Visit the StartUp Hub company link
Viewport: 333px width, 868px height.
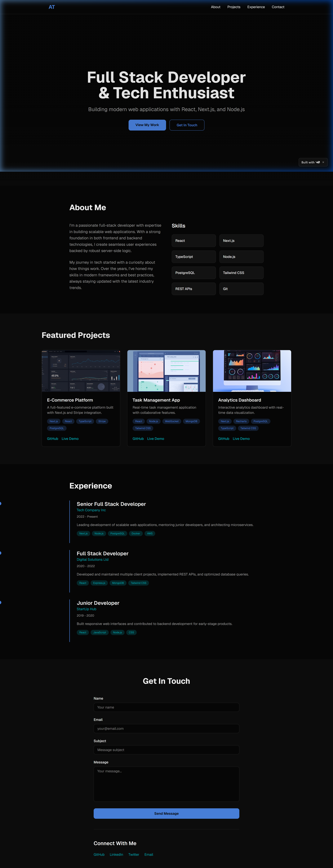coord(86,609)
